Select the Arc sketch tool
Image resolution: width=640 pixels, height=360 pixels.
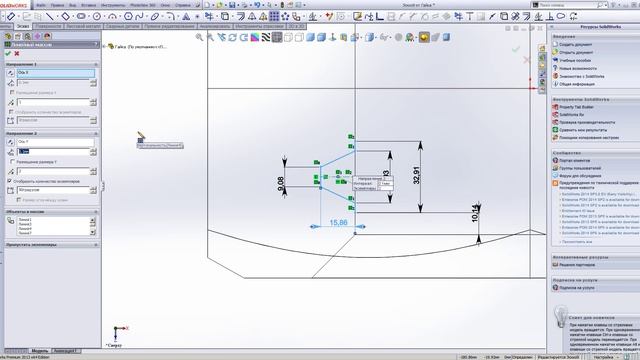coord(112,16)
